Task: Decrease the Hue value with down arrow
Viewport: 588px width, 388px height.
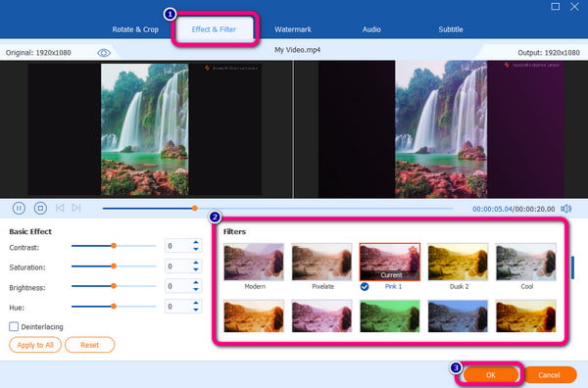Action: (x=196, y=310)
